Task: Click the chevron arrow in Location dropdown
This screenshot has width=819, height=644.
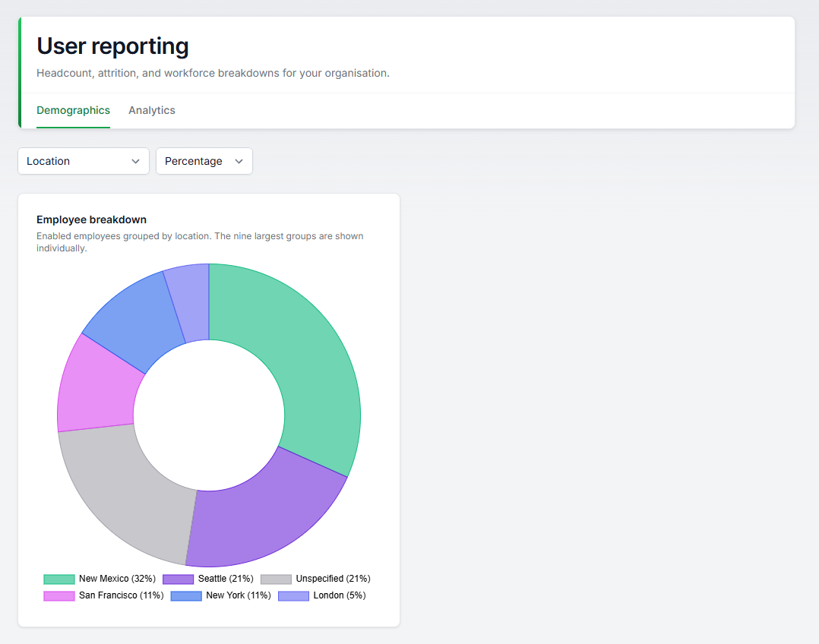Action: 136,162
